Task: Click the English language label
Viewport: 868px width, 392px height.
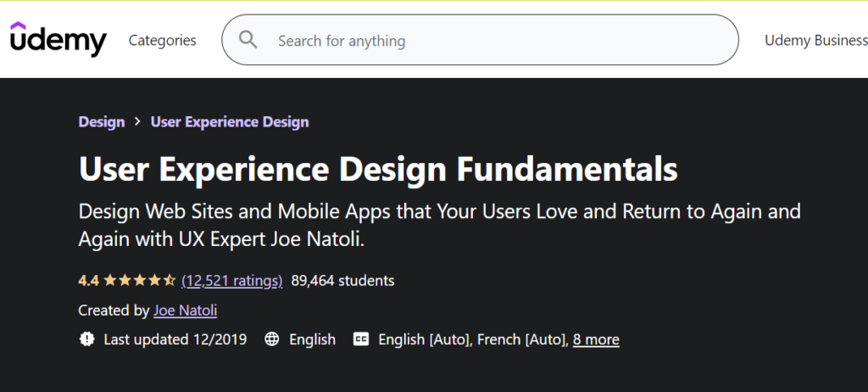Action: (x=312, y=339)
